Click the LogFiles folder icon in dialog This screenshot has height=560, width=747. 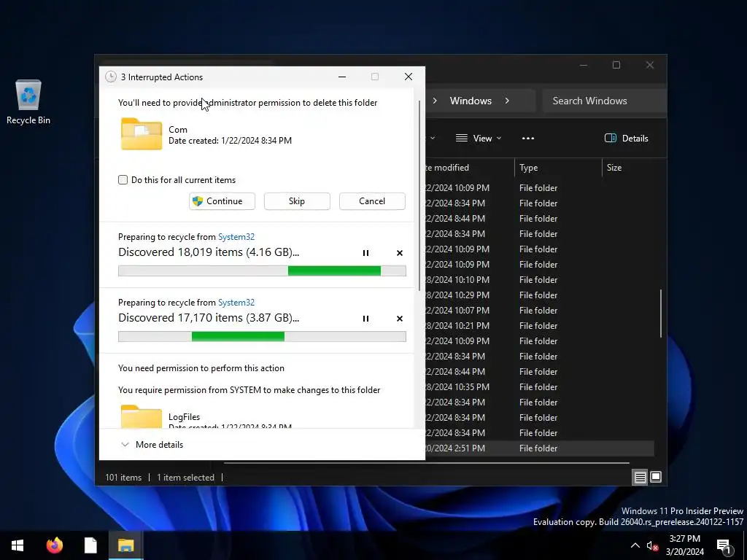(141, 416)
